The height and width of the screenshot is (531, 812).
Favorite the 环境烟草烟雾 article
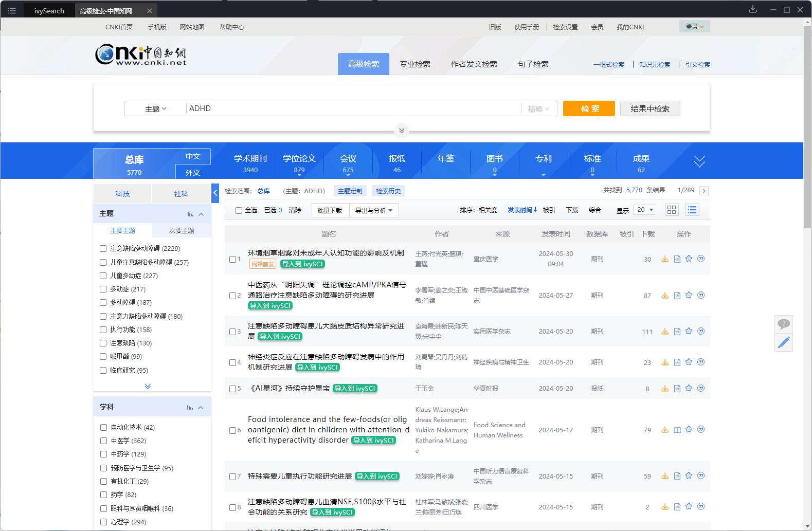click(x=689, y=259)
